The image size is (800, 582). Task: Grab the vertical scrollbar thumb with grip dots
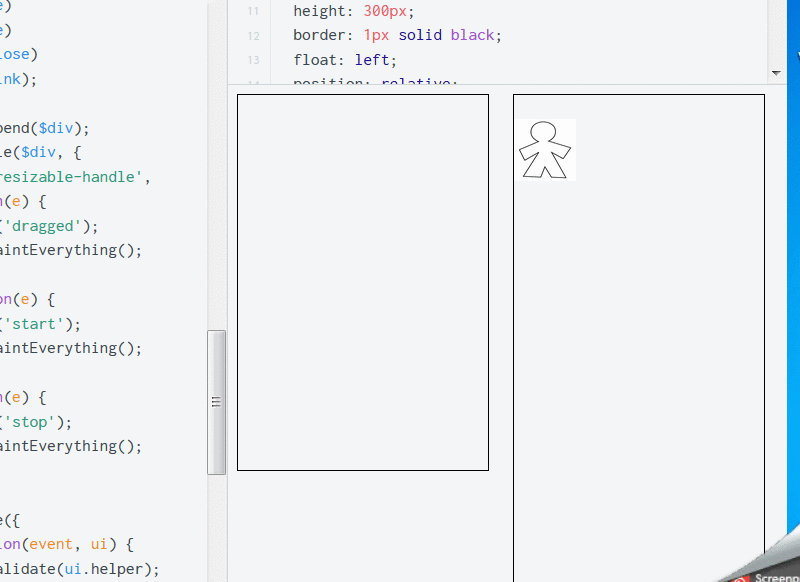pos(217,398)
